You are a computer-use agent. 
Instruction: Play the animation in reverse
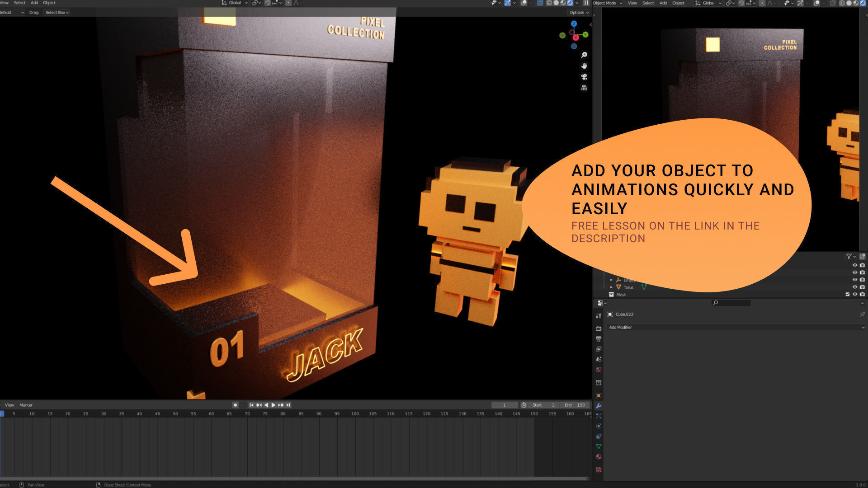coord(266,405)
